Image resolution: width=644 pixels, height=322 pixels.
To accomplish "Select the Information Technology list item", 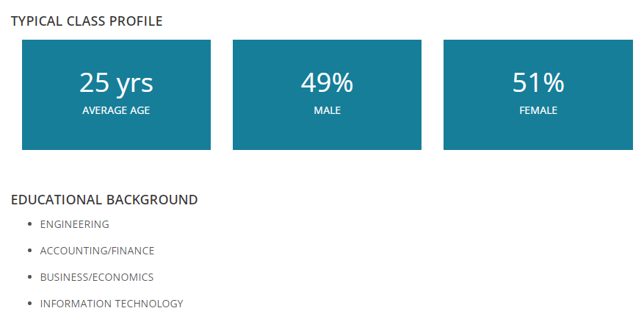I will pyautogui.click(x=112, y=304).
